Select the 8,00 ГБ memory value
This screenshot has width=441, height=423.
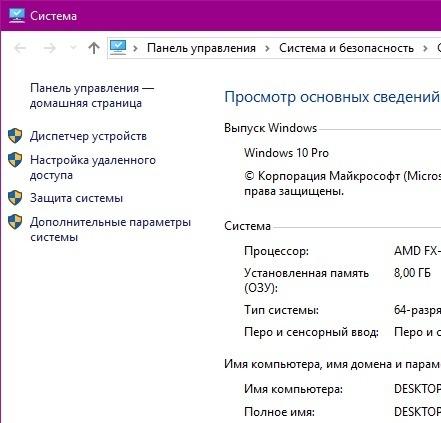coord(412,273)
